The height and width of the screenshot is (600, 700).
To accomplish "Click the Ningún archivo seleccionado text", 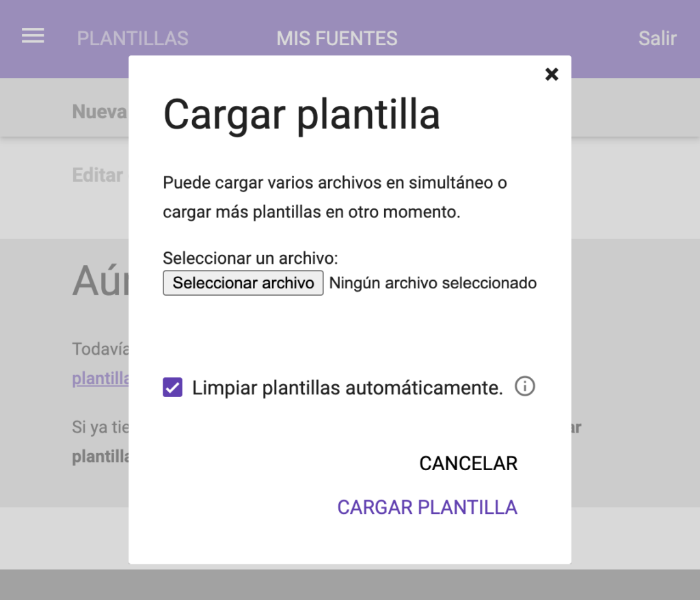I will pos(433,283).
